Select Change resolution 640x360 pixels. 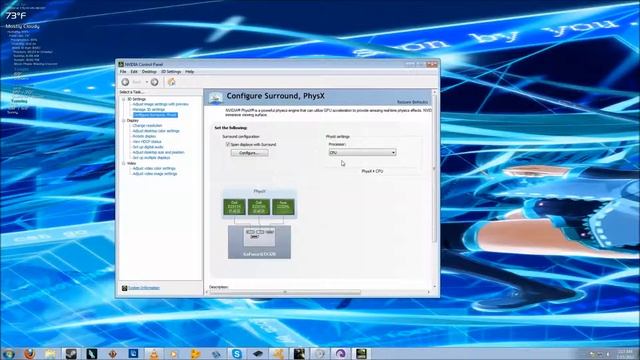click(x=147, y=126)
